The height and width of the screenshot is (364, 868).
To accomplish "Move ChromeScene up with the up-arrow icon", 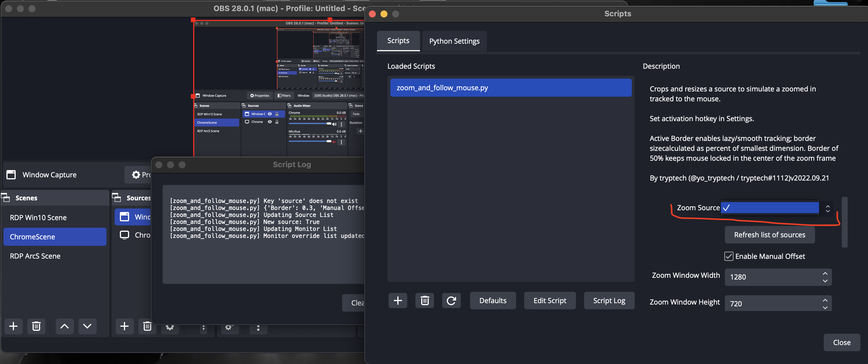I will click(64, 326).
